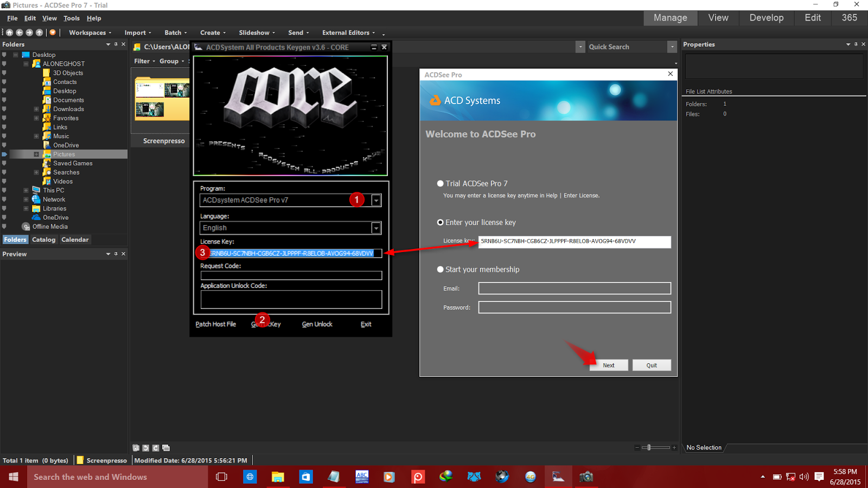Open the Batch dropdown menu
This screenshot has width=868, height=488.
point(176,33)
